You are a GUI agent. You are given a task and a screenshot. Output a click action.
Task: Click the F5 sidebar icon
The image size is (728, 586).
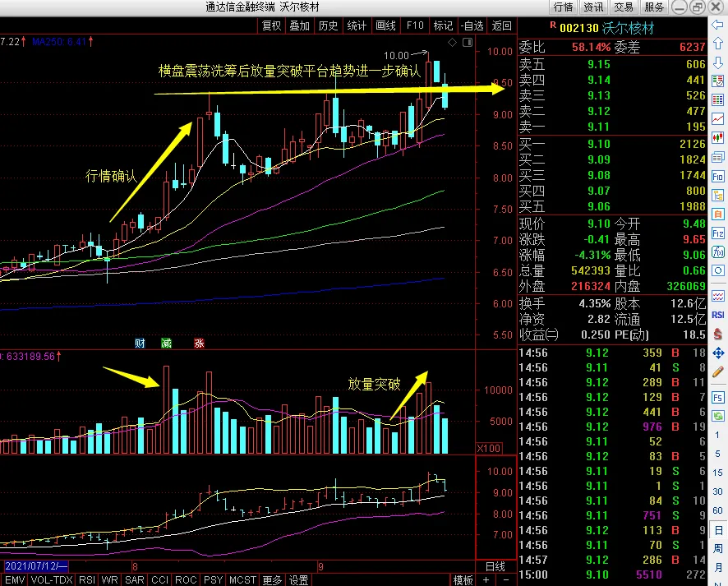(718, 398)
